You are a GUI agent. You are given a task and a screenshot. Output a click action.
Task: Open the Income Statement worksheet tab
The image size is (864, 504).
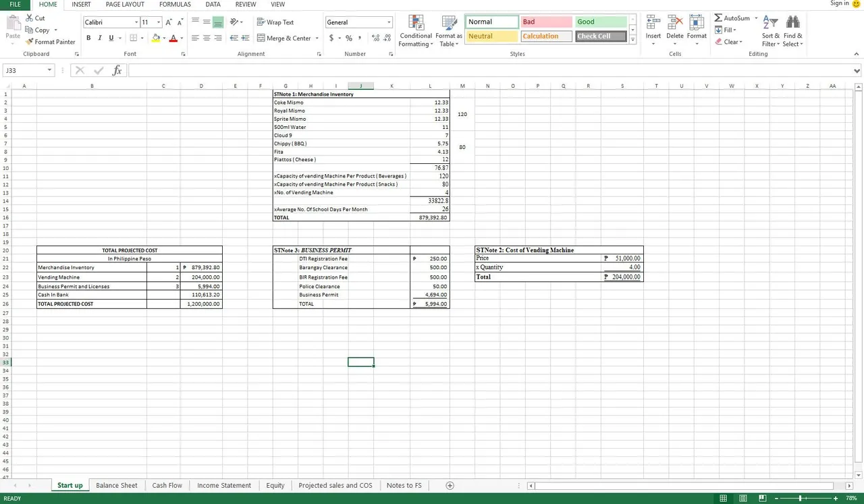tap(224, 485)
